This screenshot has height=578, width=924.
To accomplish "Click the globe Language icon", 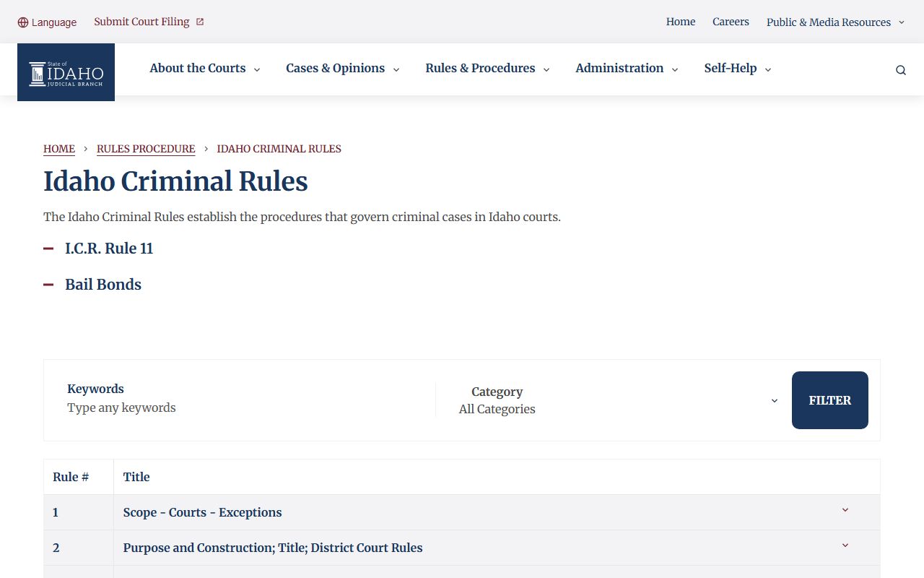I will (x=23, y=22).
